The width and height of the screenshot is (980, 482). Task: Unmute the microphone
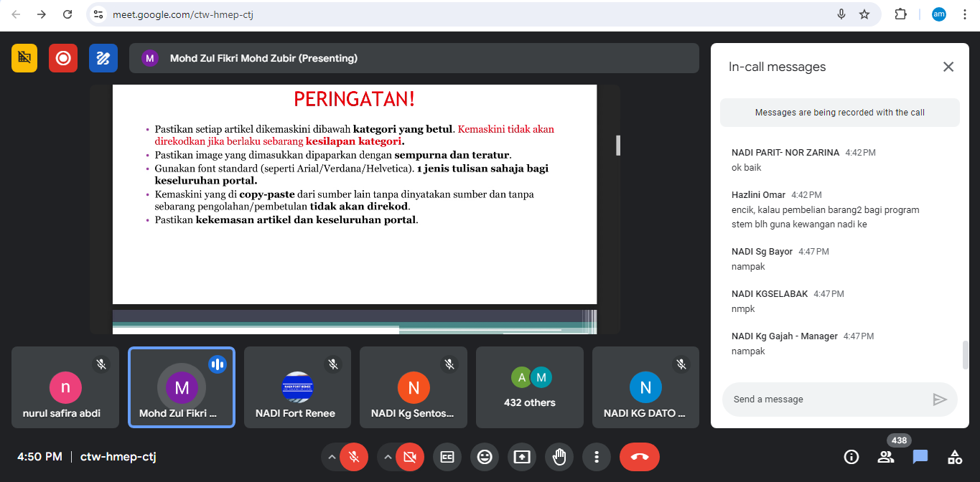[x=354, y=457]
